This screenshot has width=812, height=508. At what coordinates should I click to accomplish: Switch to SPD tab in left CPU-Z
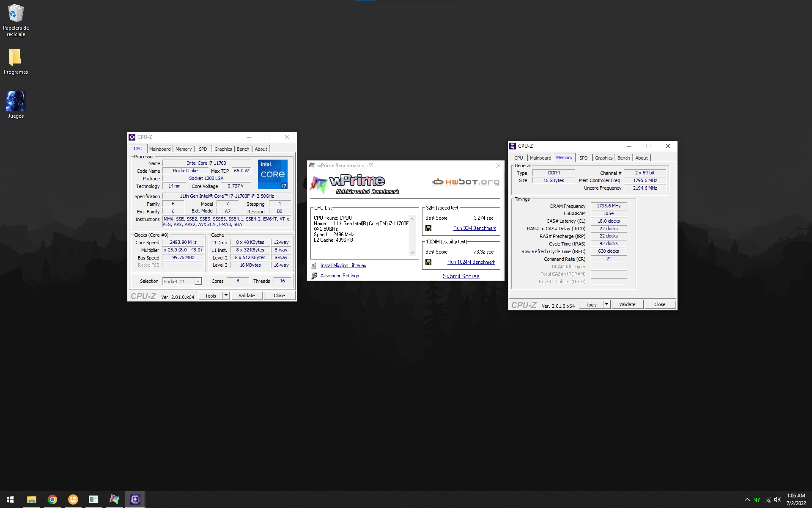(203, 149)
